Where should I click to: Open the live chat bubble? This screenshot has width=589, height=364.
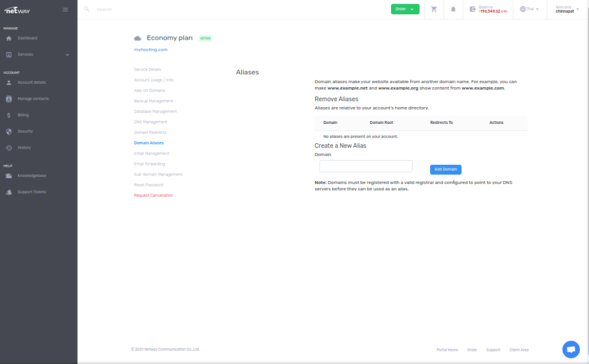(570, 349)
